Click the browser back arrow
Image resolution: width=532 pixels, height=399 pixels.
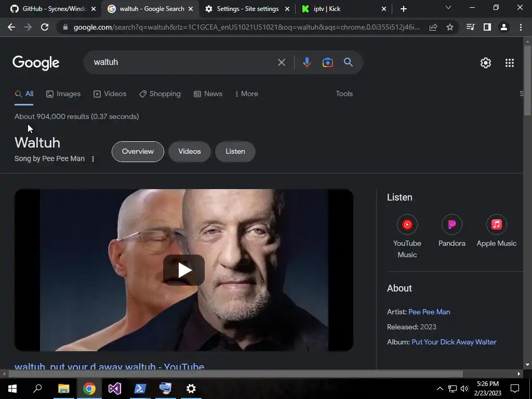click(x=11, y=27)
